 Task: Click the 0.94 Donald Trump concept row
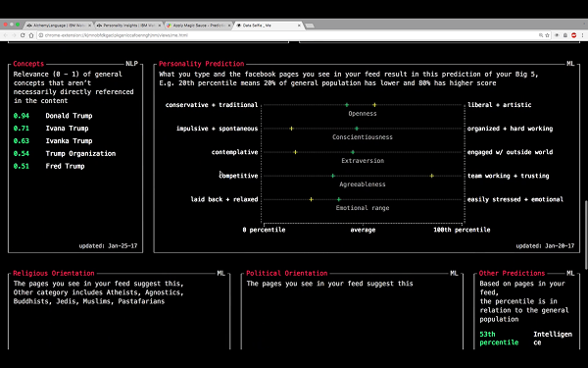click(x=53, y=116)
